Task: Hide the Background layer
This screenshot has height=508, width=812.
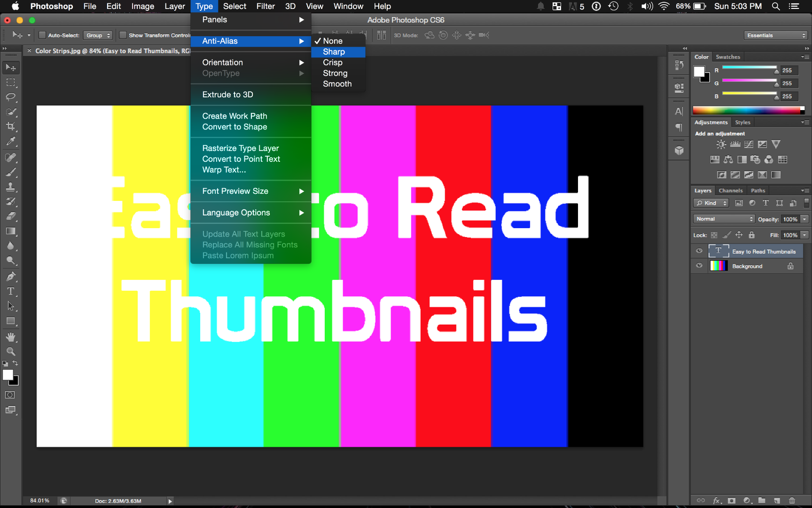Action: [x=699, y=265]
